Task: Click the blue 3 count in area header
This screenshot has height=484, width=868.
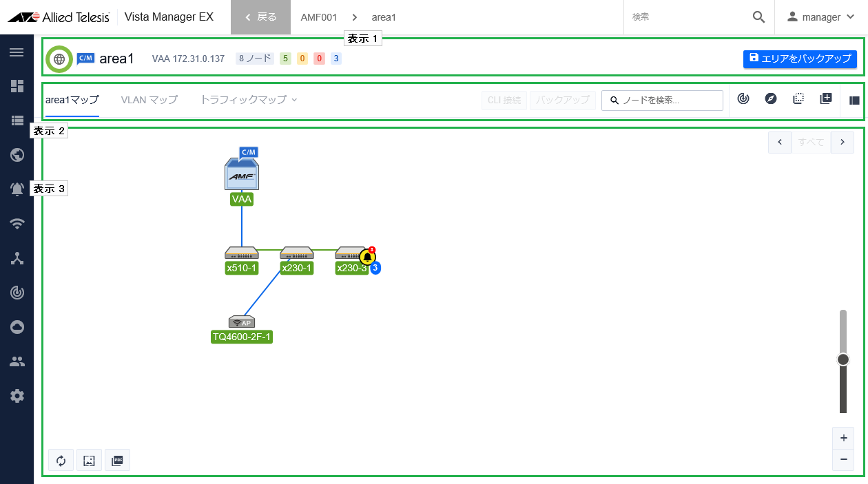Action: pyautogui.click(x=336, y=59)
